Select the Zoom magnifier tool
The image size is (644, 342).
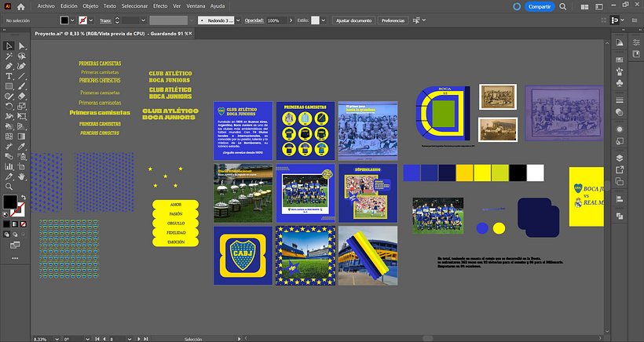click(9, 187)
